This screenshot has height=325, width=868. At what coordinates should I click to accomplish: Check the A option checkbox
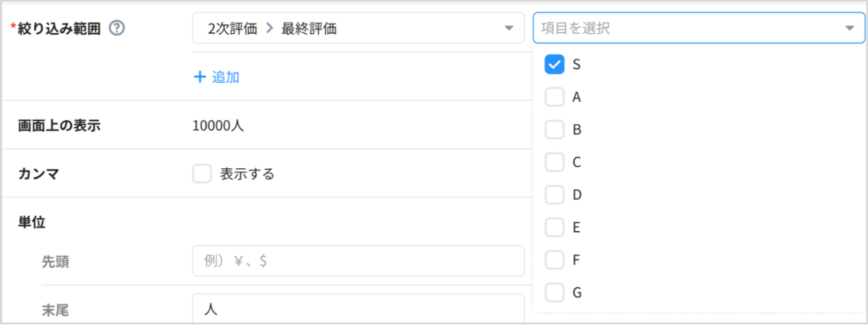[555, 97]
